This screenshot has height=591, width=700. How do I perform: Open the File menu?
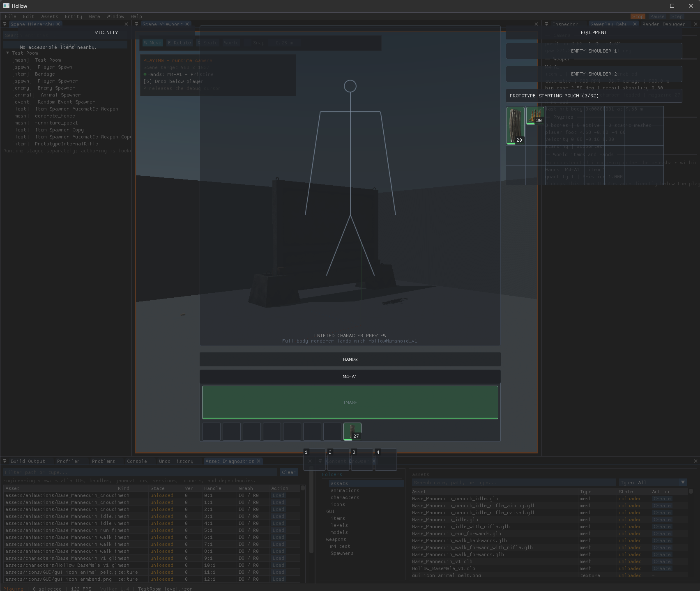pyautogui.click(x=11, y=16)
